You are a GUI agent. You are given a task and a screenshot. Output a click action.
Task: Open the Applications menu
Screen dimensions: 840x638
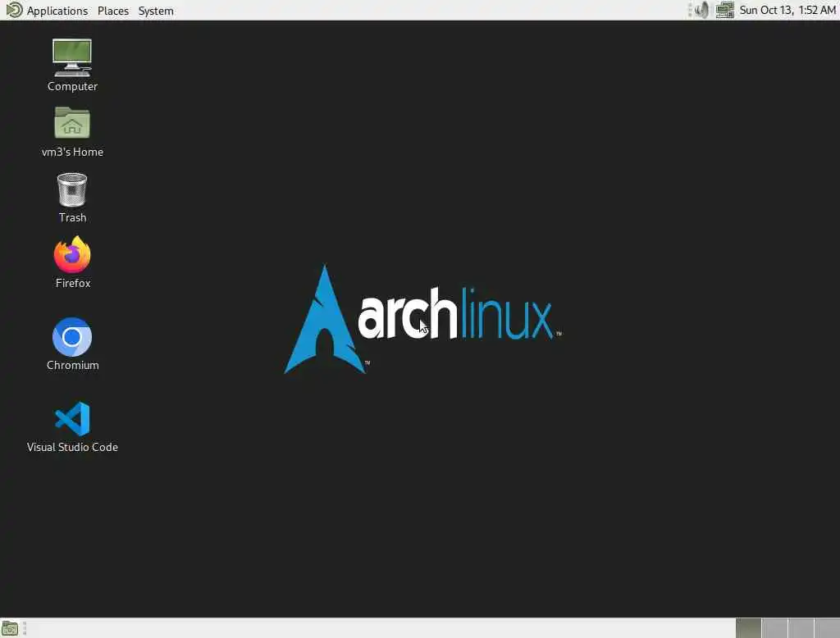click(57, 11)
